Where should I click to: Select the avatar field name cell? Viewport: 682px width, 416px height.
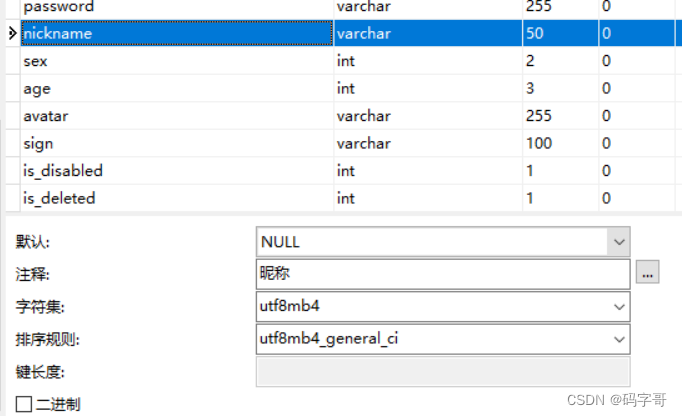click(x=177, y=116)
